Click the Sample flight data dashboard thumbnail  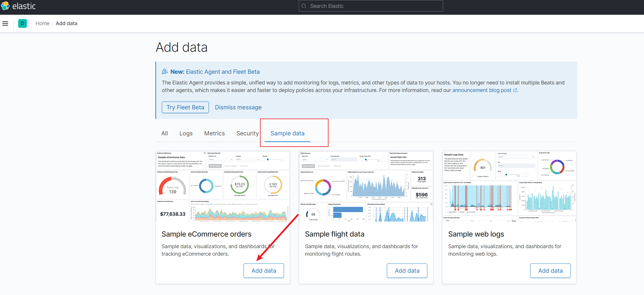[366, 186]
